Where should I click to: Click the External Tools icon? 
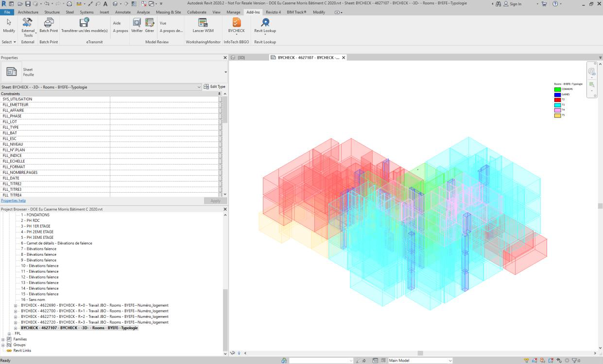(x=28, y=23)
